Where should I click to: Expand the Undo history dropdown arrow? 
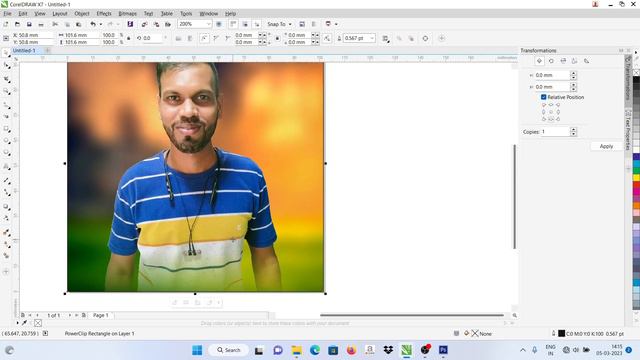click(x=100, y=24)
